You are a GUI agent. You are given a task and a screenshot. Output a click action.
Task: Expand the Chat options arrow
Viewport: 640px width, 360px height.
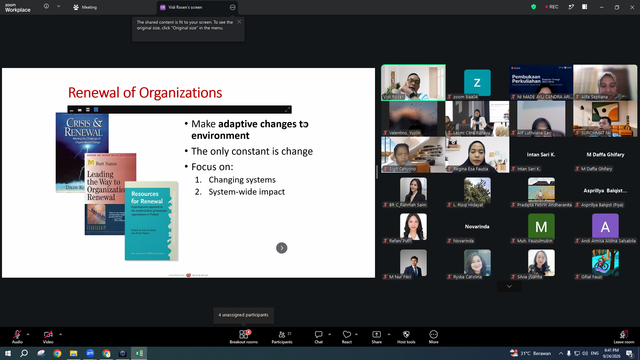329,334
